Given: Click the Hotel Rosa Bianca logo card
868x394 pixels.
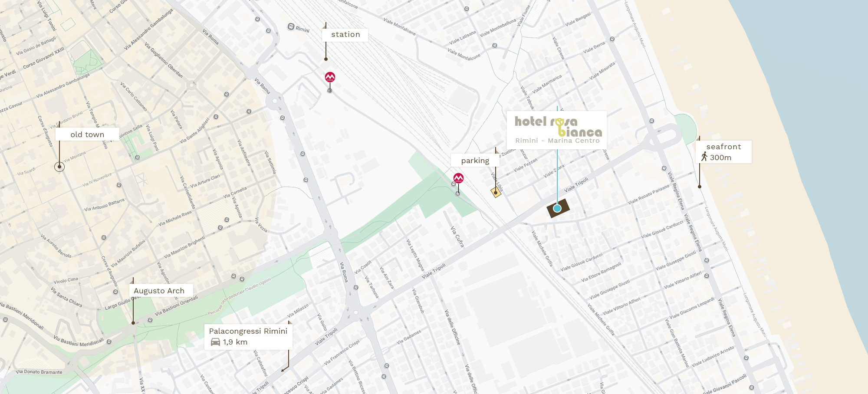Looking at the screenshot, I should click(x=557, y=130).
